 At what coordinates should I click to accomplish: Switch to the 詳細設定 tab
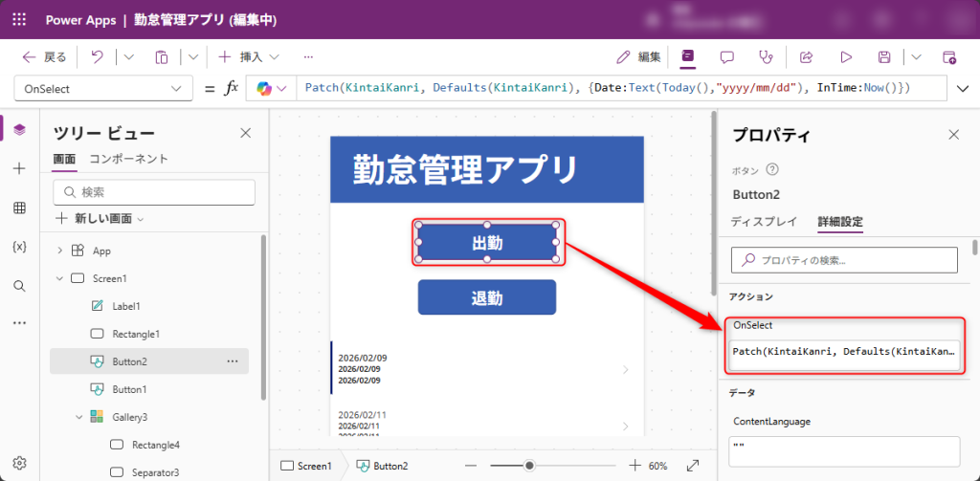click(840, 222)
